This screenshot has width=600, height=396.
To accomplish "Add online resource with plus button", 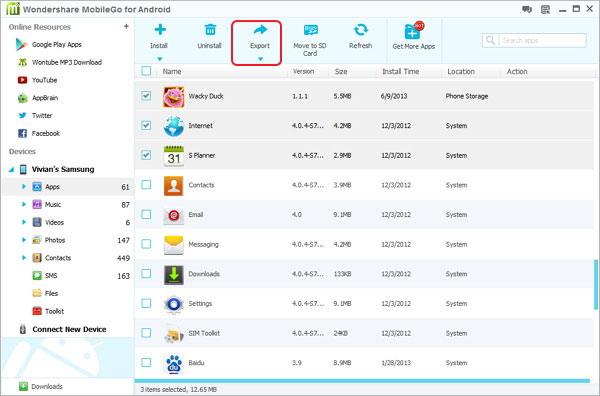I will [x=126, y=26].
